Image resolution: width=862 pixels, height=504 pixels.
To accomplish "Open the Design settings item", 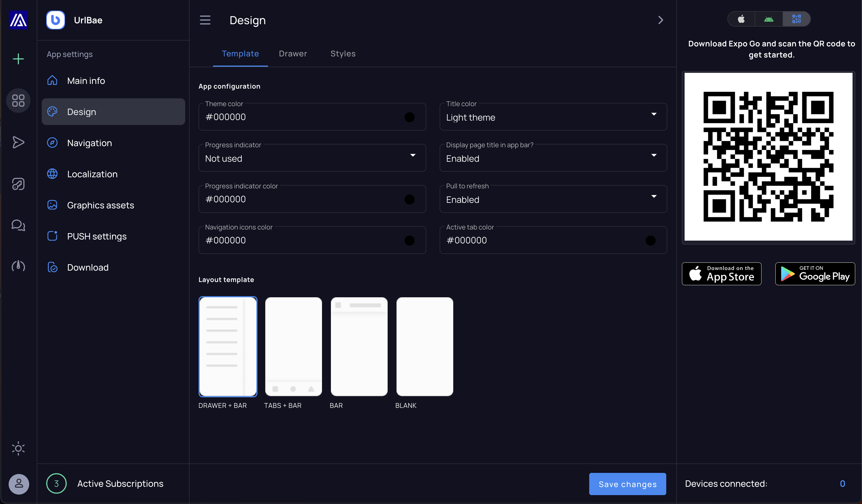I will click(x=113, y=112).
